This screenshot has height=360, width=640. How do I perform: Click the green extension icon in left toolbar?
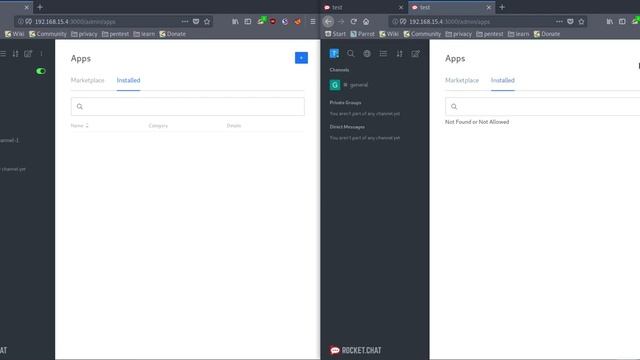pyautogui.click(x=261, y=21)
